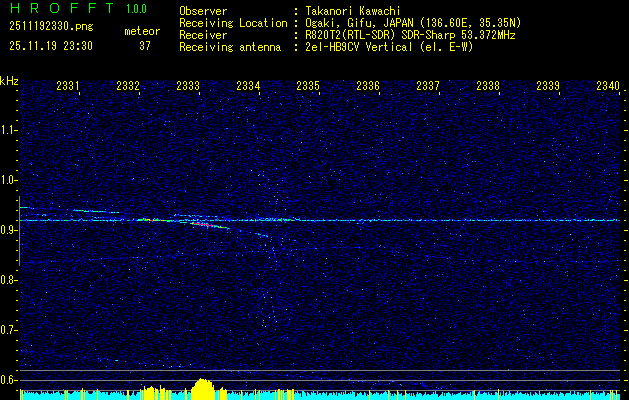Click observer name Takanori Kawachi
Screen dimensions: 629x400
pyautogui.click(x=353, y=11)
